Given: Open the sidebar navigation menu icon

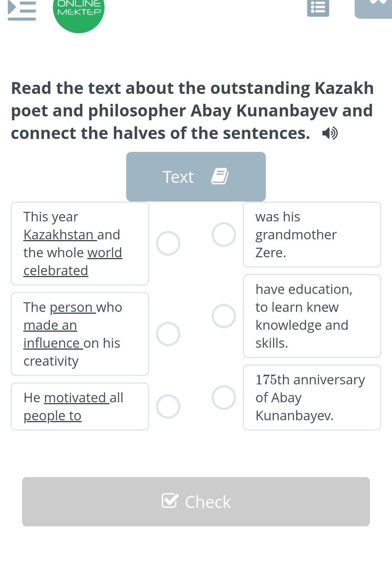Looking at the screenshot, I should (x=22, y=10).
